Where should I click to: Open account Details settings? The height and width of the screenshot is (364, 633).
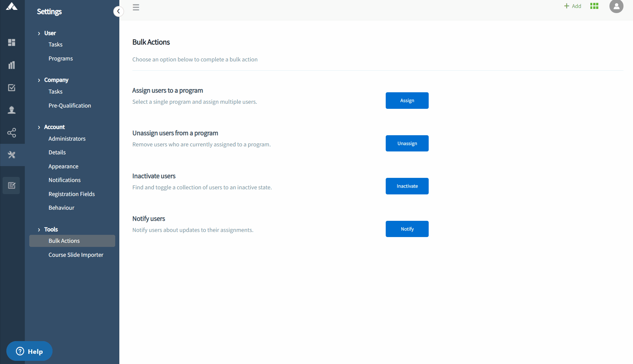pyautogui.click(x=57, y=152)
